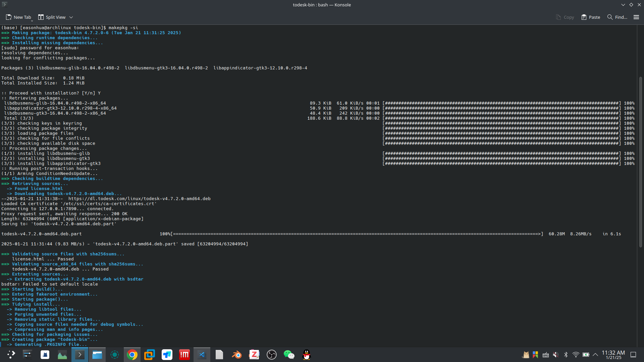Click the todesk download URL in terminal
Viewport: 644px width, 362px height.
[140, 199]
